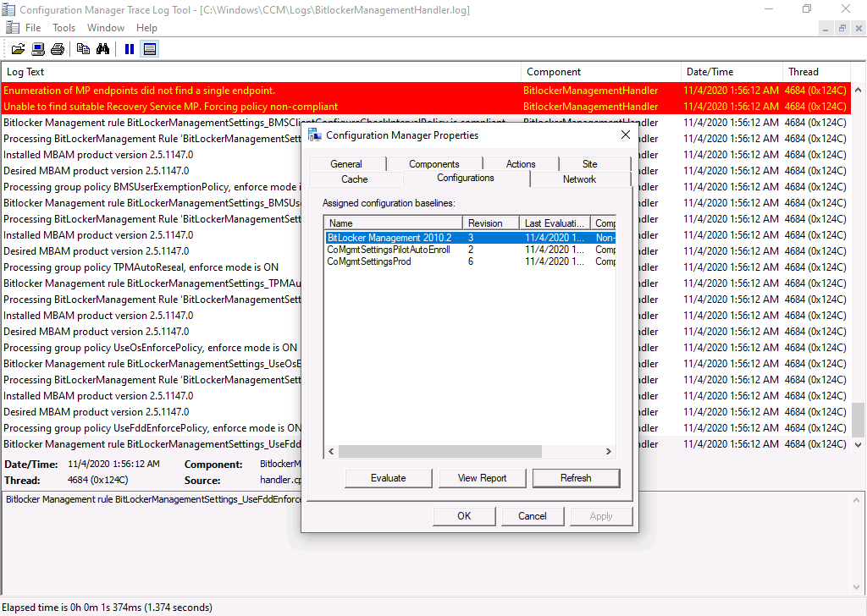Click the Date/Time column header
Viewport: 867px width, 616px height.
[x=732, y=72]
